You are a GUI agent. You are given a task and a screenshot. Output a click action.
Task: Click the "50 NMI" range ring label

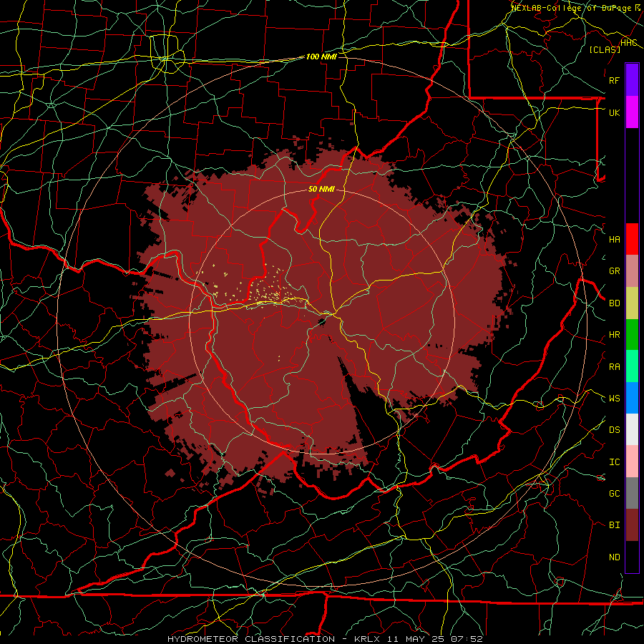click(321, 189)
